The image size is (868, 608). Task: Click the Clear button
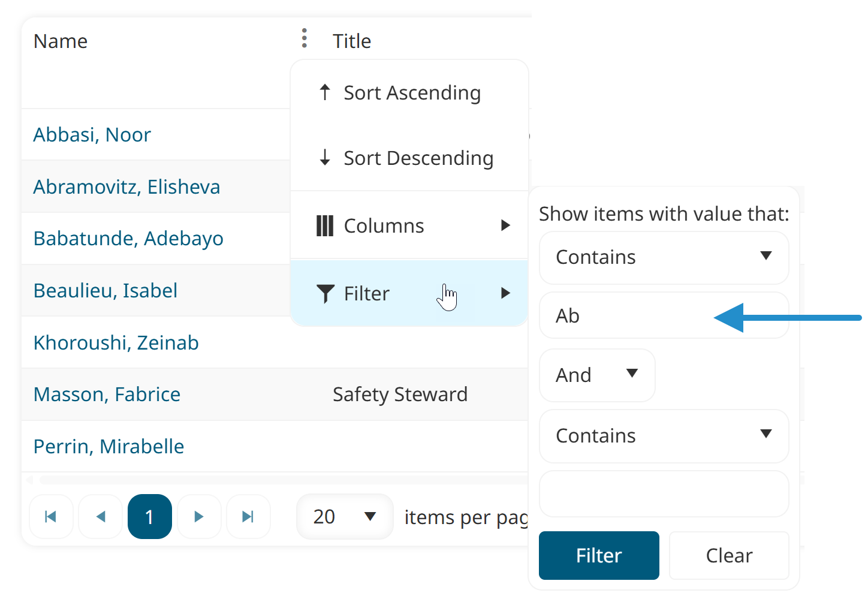coord(729,555)
